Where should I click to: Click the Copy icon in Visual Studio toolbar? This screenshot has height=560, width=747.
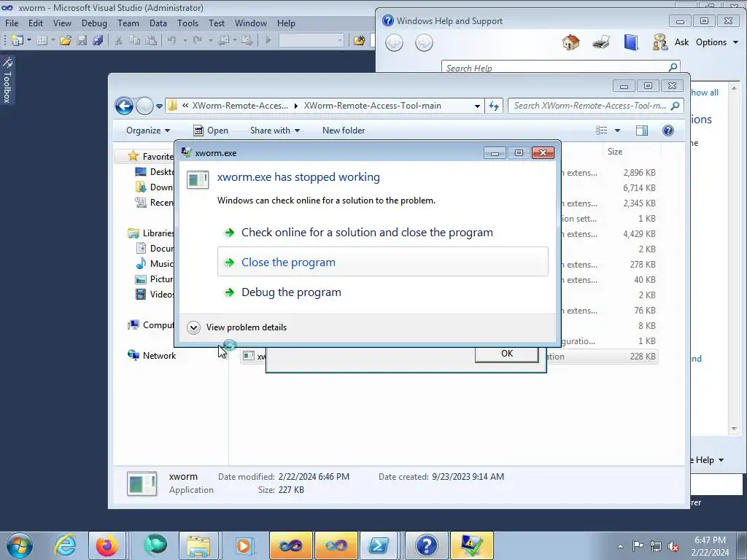(x=135, y=41)
